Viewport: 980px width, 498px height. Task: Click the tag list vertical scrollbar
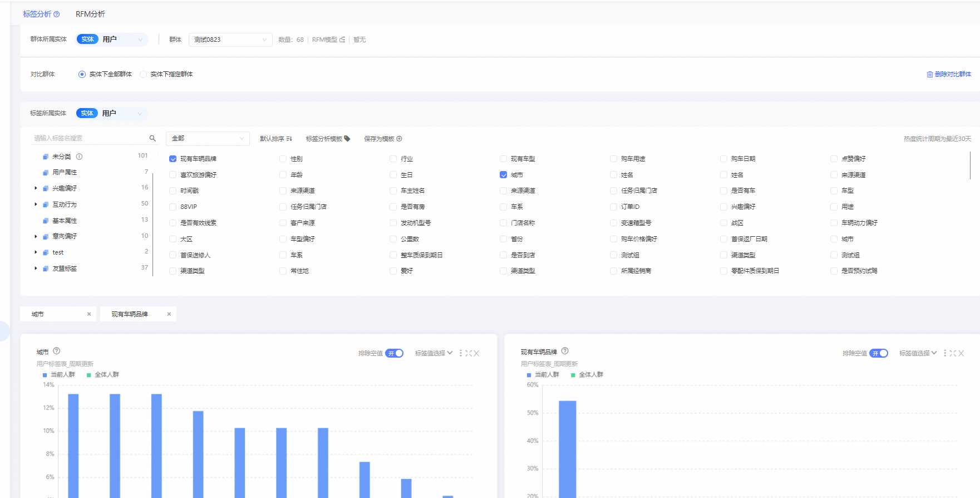(970, 165)
